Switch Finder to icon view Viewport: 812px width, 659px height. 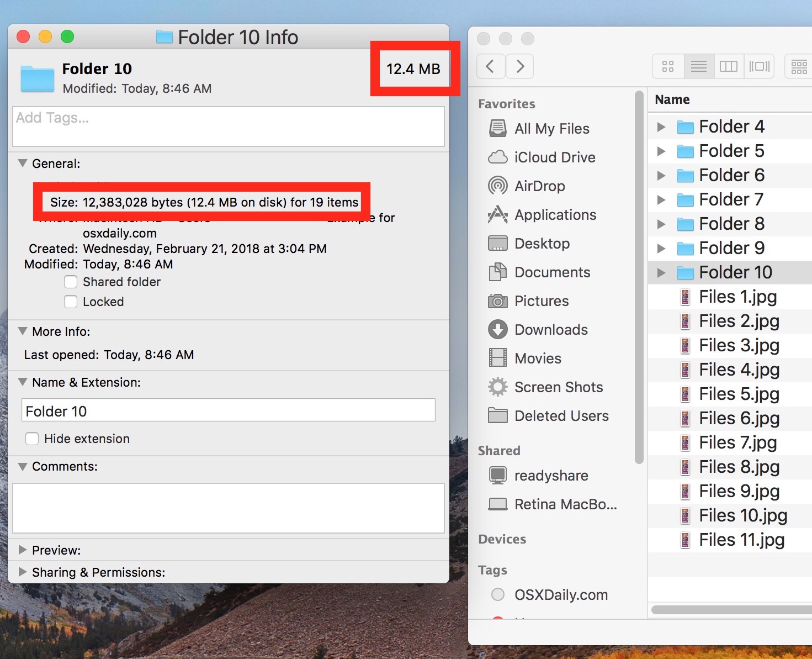click(667, 66)
